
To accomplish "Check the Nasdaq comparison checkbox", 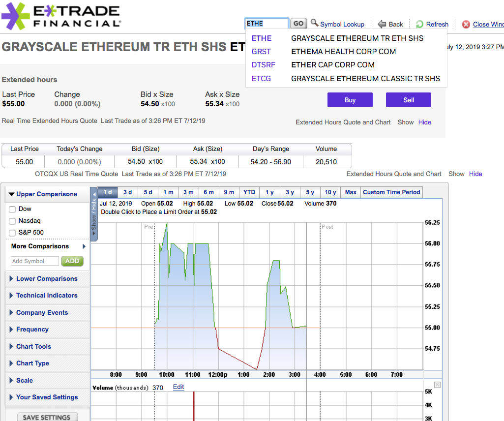I will coord(12,221).
